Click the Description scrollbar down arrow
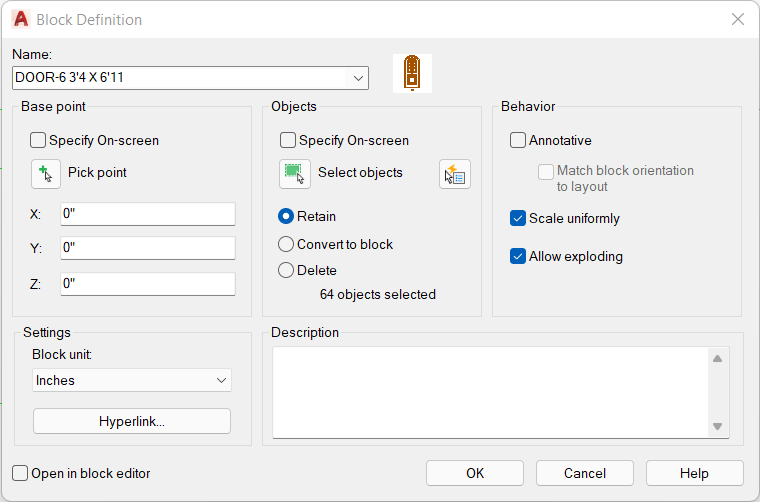Image resolution: width=760 pixels, height=502 pixels. click(x=718, y=426)
